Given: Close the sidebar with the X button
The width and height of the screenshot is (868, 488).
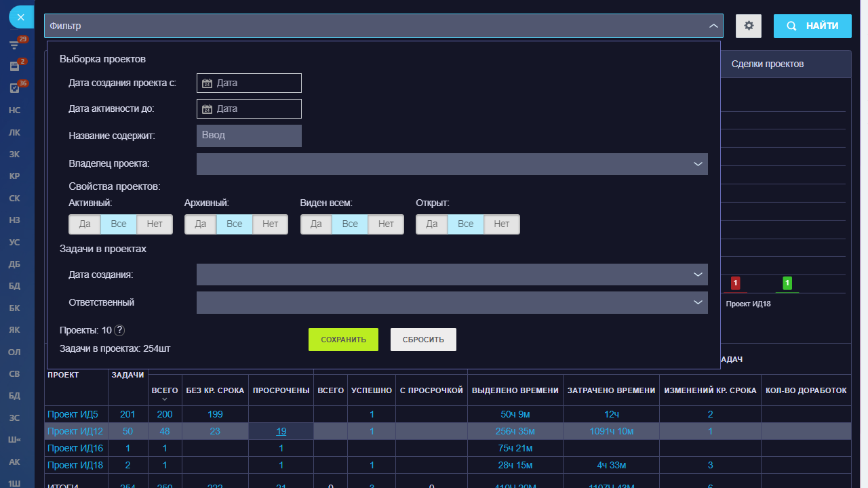Looking at the screenshot, I should click(21, 17).
